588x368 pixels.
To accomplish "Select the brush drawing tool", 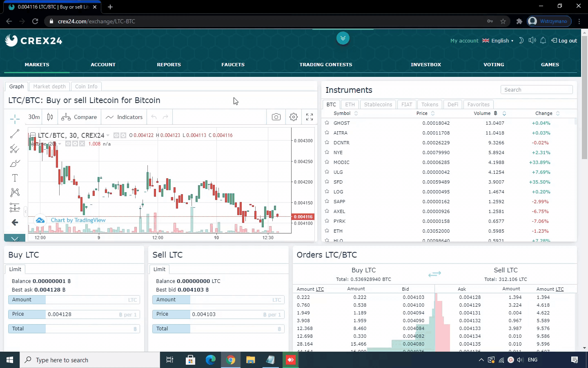I will click(15, 163).
